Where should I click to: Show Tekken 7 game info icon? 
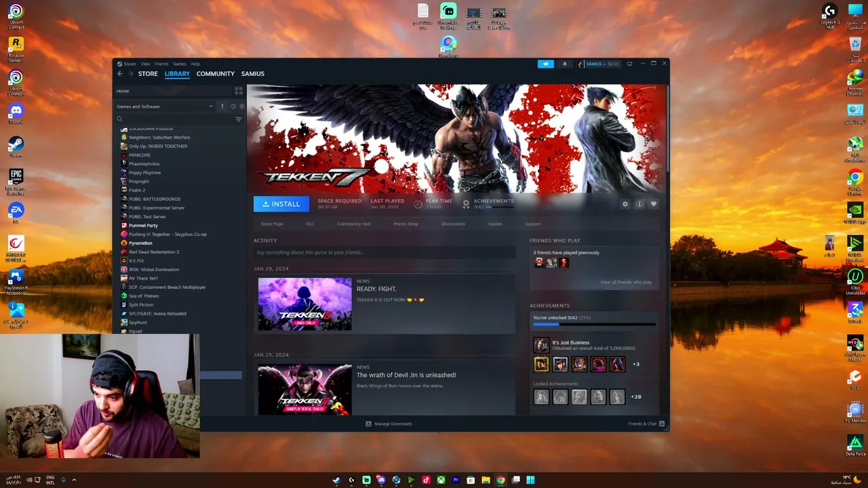[x=639, y=204]
